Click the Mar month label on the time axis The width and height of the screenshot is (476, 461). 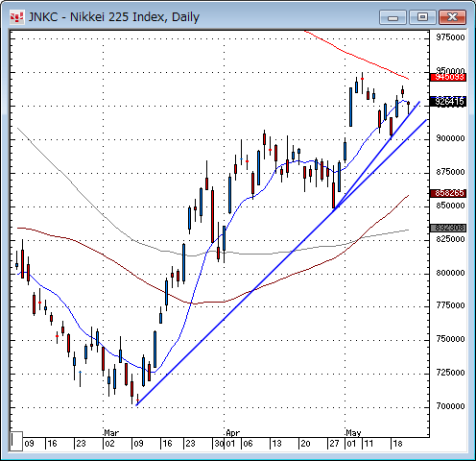(x=111, y=433)
